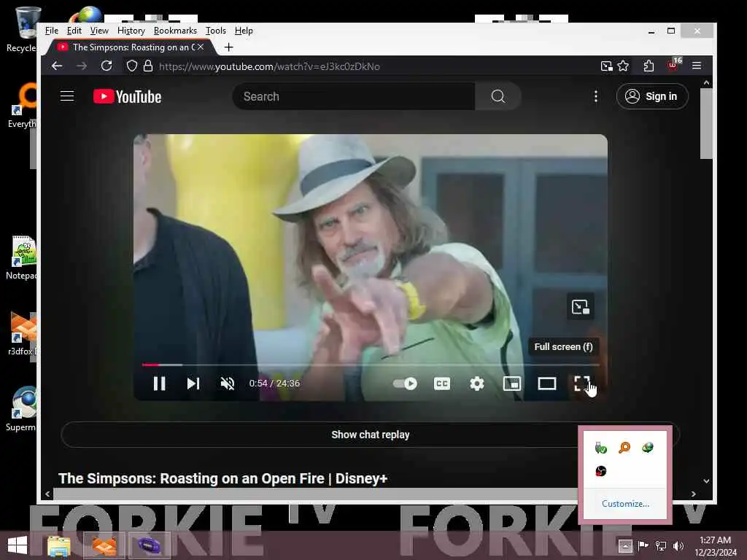
Task: Go forward one page
Action: tap(82, 66)
